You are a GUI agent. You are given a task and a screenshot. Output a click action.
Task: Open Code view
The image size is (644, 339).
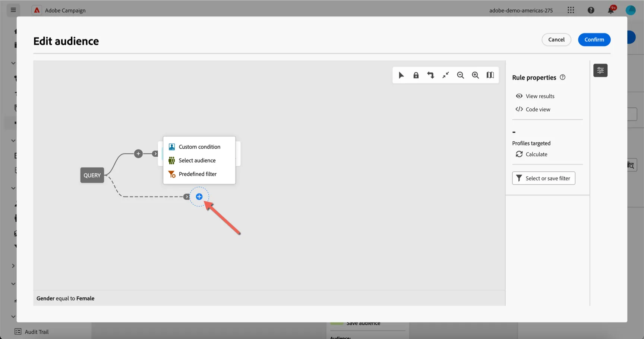coord(533,109)
